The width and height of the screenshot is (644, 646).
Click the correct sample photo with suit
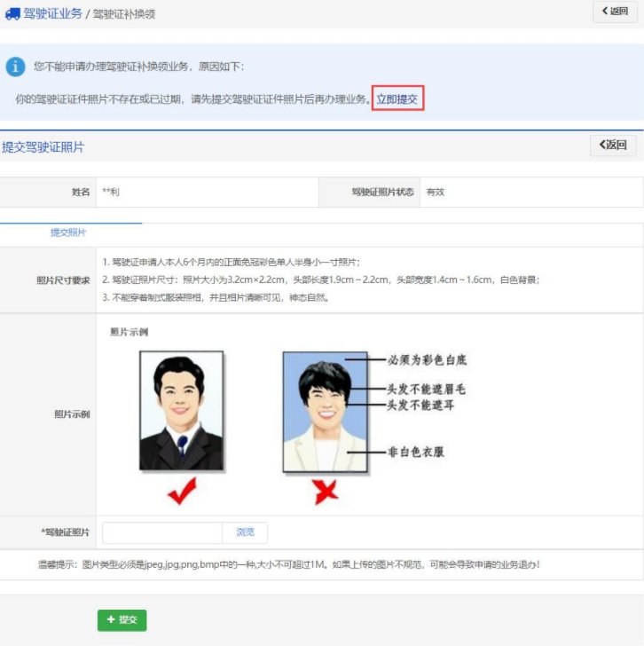(181, 410)
